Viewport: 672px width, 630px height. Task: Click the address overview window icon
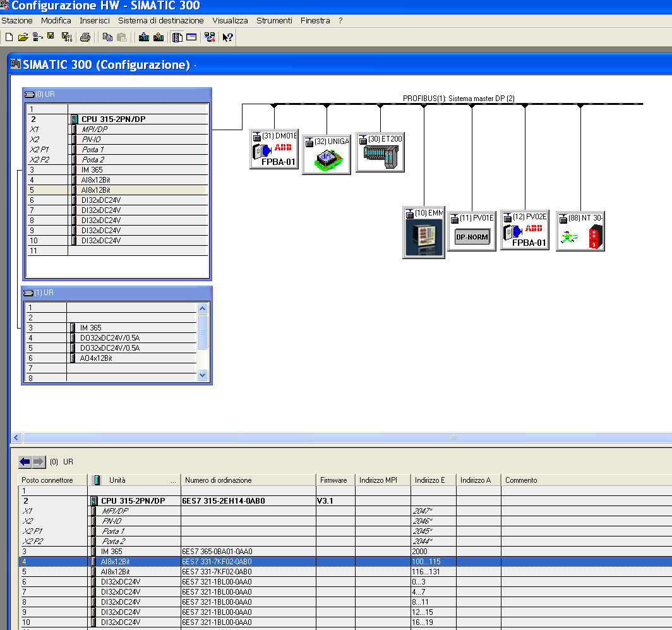pyautogui.click(x=191, y=37)
